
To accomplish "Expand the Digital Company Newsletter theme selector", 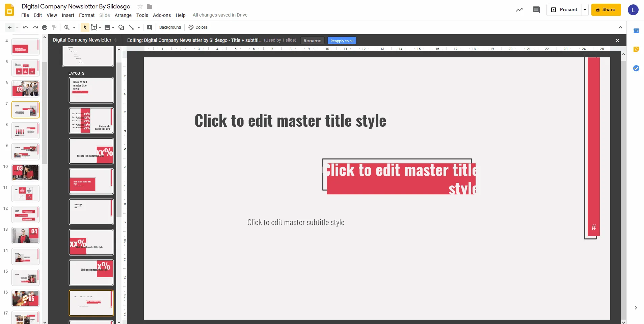I will click(x=115, y=40).
